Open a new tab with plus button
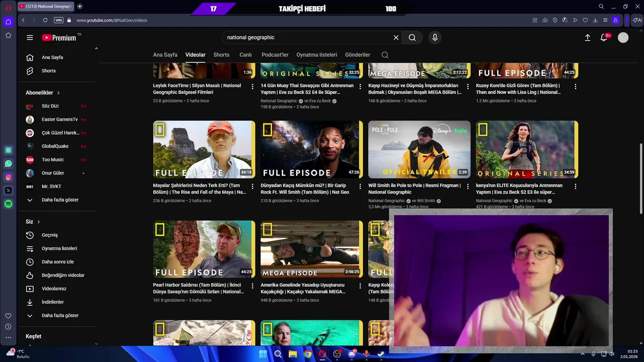This screenshot has height=362, width=644. coord(79,7)
